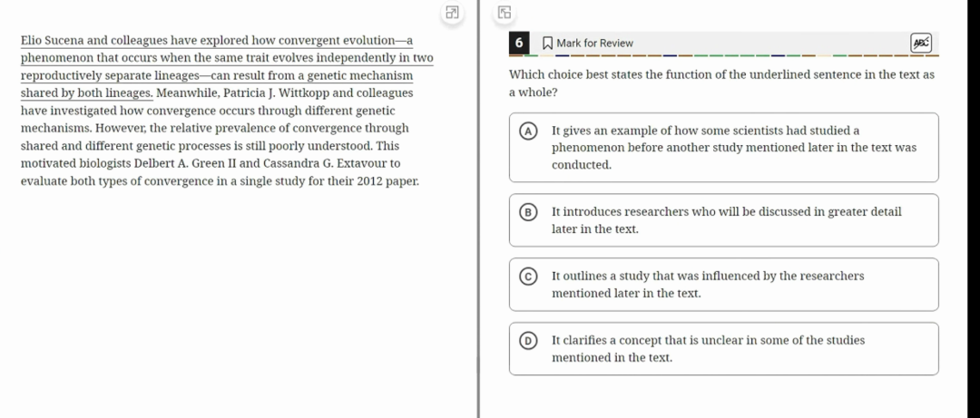Select the circled letter B bubble
This screenshot has height=418, width=980.
click(529, 212)
